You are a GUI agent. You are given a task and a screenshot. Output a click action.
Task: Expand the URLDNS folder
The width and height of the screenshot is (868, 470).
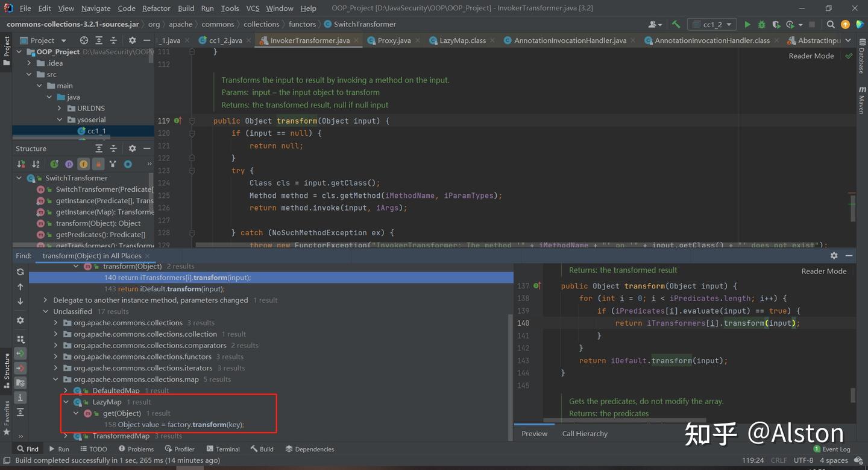(60, 109)
